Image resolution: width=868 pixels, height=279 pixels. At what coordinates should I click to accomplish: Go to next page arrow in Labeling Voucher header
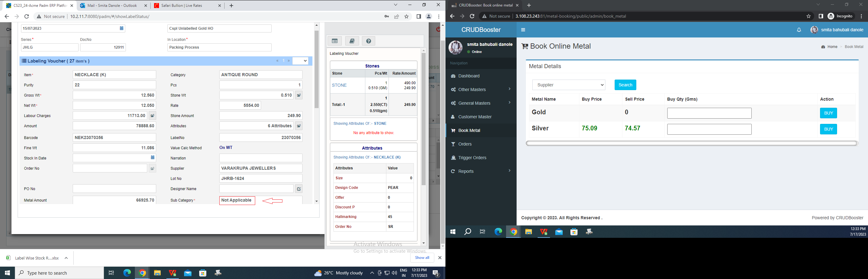(x=289, y=61)
